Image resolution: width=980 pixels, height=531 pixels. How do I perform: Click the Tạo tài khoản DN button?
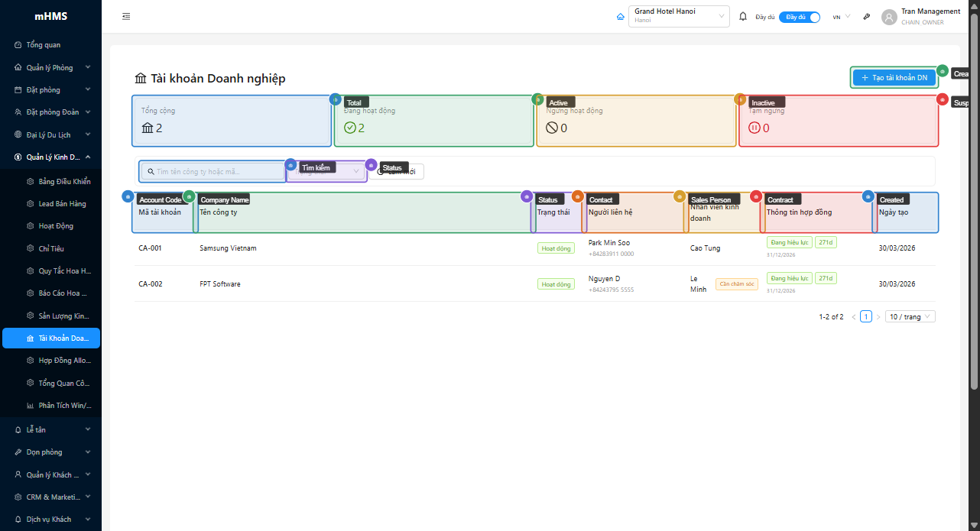pos(894,77)
